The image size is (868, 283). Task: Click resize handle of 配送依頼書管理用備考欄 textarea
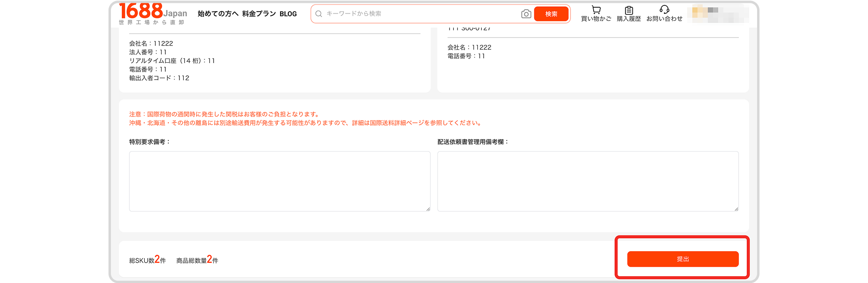point(736,209)
